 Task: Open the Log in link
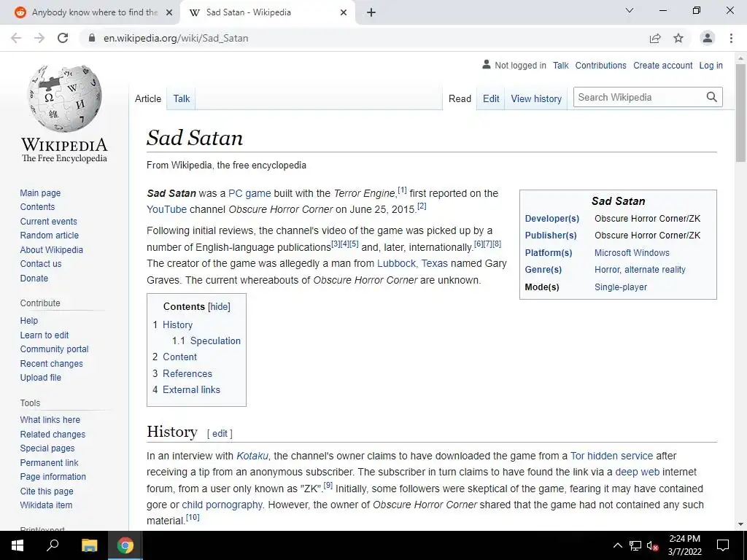(x=711, y=66)
